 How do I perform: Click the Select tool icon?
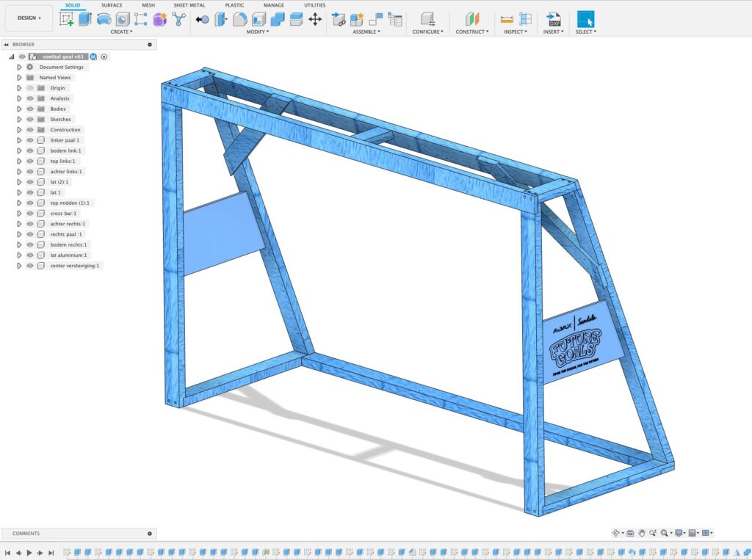585,19
